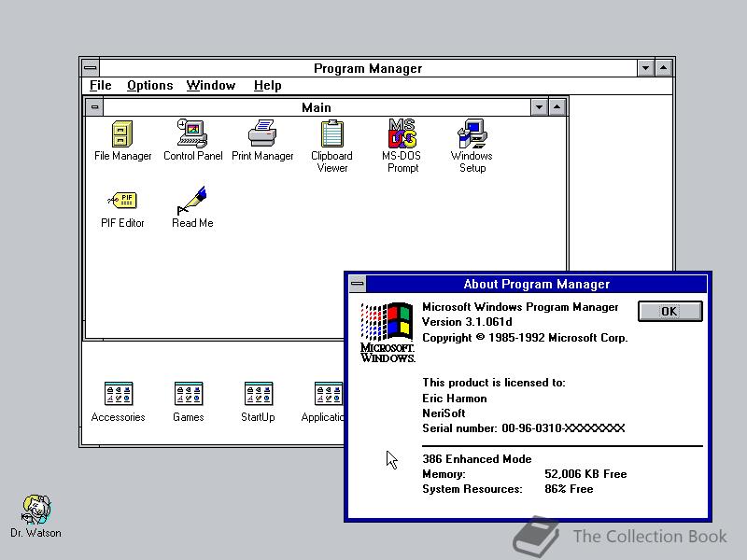The width and height of the screenshot is (747, 560).
Task: Click OK in About Program Manager
Action: (x=669, y=311)
